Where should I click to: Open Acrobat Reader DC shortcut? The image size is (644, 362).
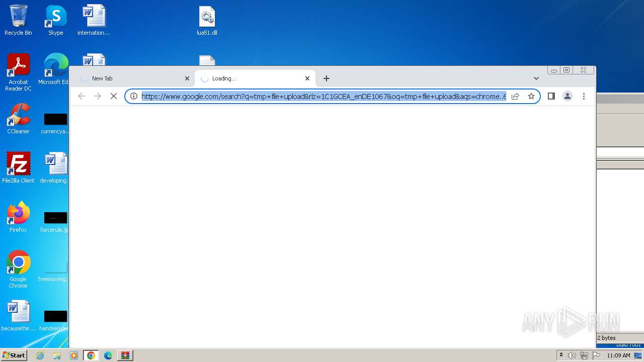(x=18, y=72)
